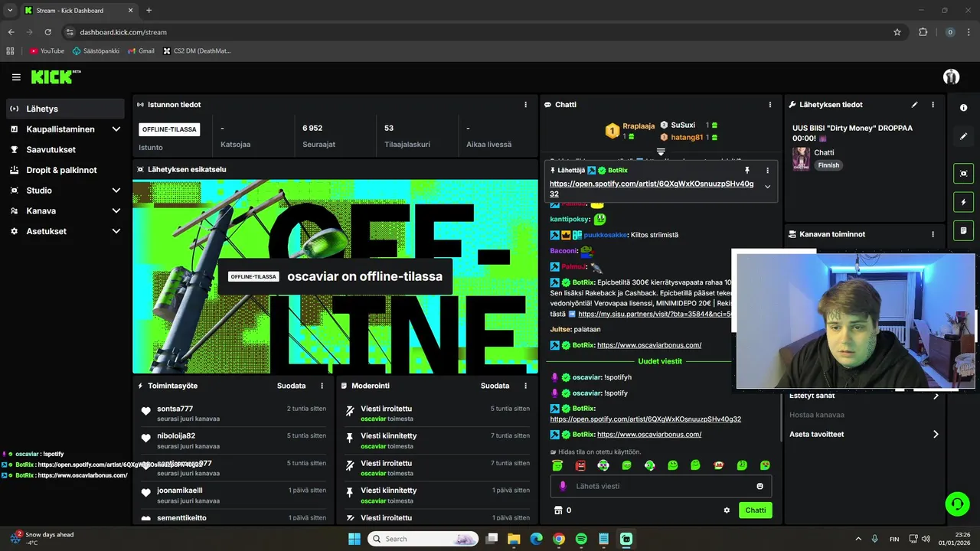Open Chatti panel three-dot menu
The image size is (980, 551).
[x=769, y=104]
